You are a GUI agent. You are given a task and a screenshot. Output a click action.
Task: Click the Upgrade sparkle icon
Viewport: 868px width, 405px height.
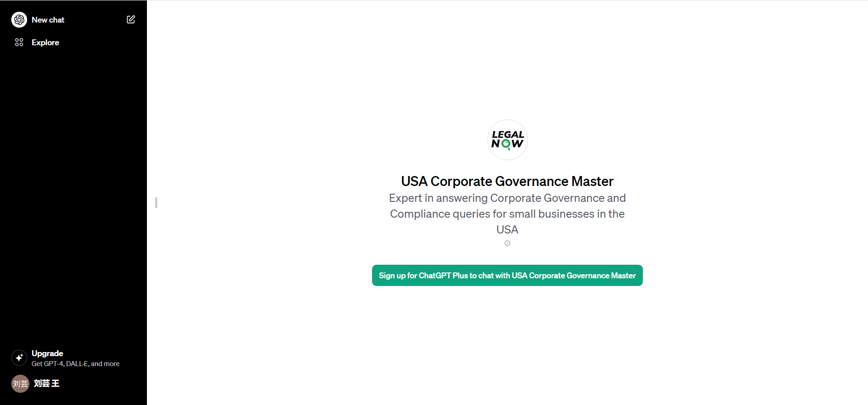pyautogui.click(x=19, y=357)
